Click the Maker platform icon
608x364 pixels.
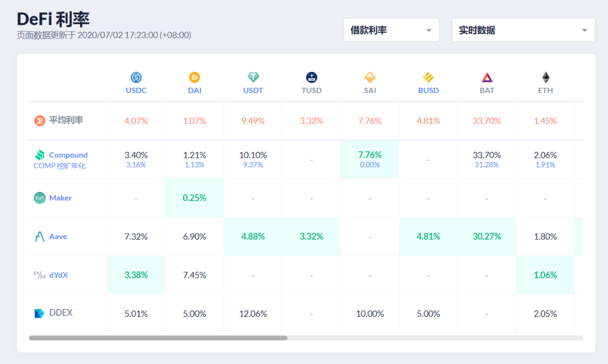[39, 197]
